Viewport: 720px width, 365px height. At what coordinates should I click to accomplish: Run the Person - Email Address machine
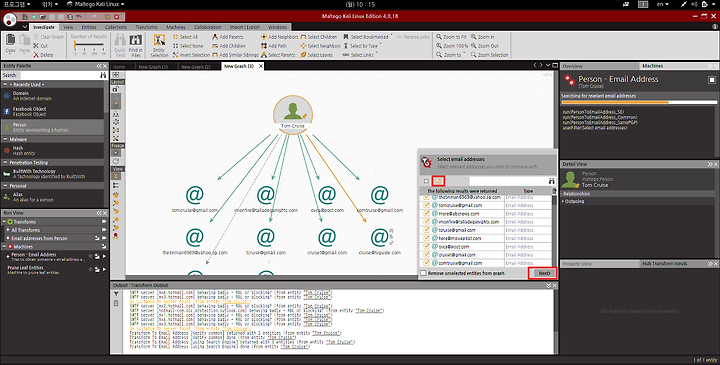tap(105, 256)
